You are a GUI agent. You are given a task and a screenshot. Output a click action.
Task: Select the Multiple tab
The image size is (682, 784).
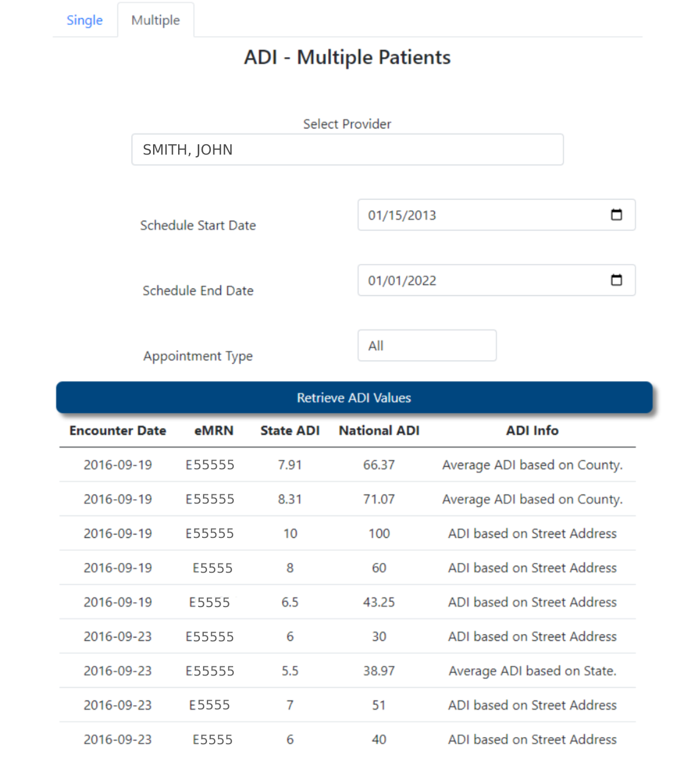155,20
